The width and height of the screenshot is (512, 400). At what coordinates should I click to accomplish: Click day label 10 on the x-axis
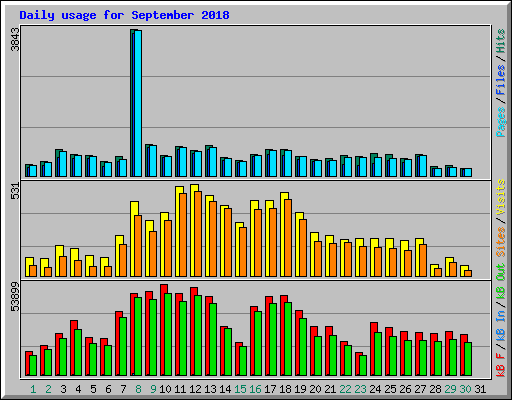tap(165, 389)
